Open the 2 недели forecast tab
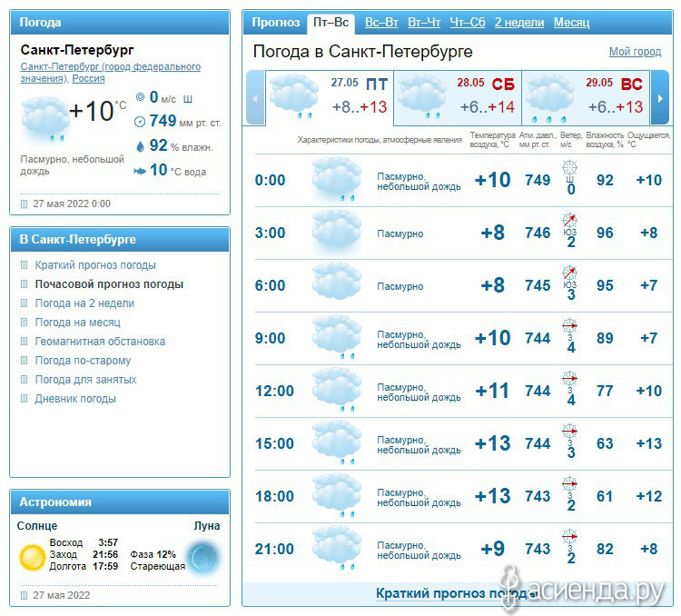The width and height of the screenshot is (681, 616). click(x=519, y=22)
